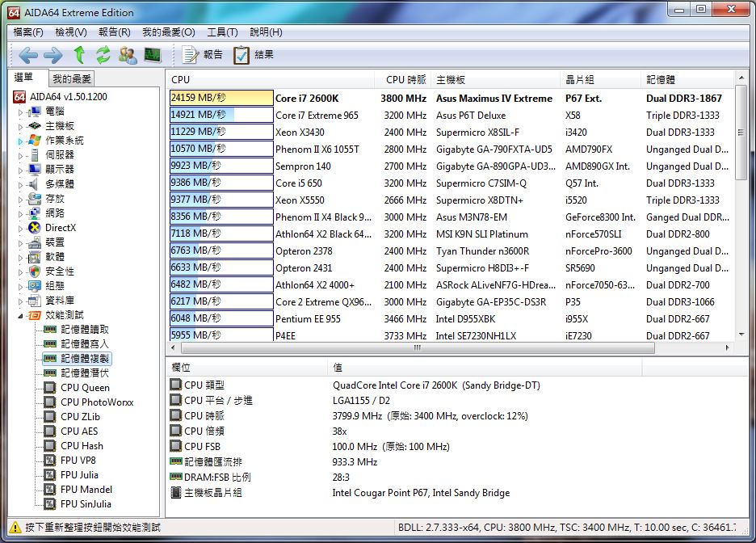This screenshot has height=543, width=756.
Task: Click the 14921 MB/秒 result bar
Action: (221, 115)
